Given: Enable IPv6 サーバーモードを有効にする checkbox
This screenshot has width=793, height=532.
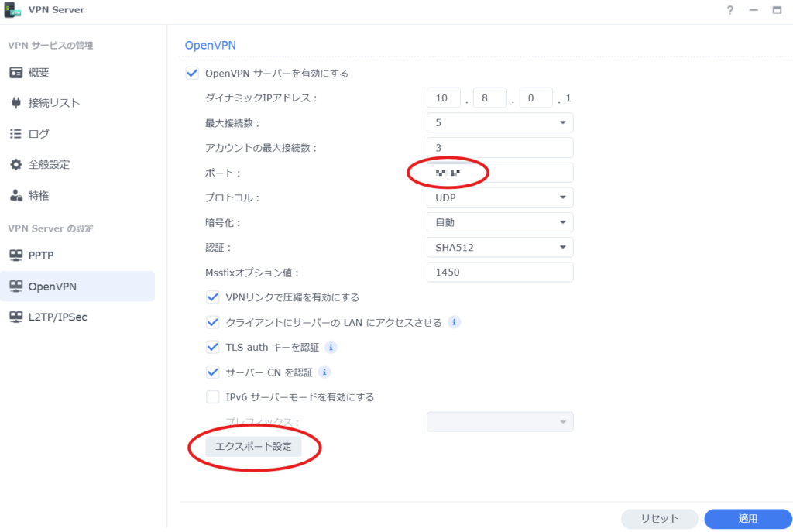Looking at the screenshot, I should pyautogui.click(x=213, y=397).
